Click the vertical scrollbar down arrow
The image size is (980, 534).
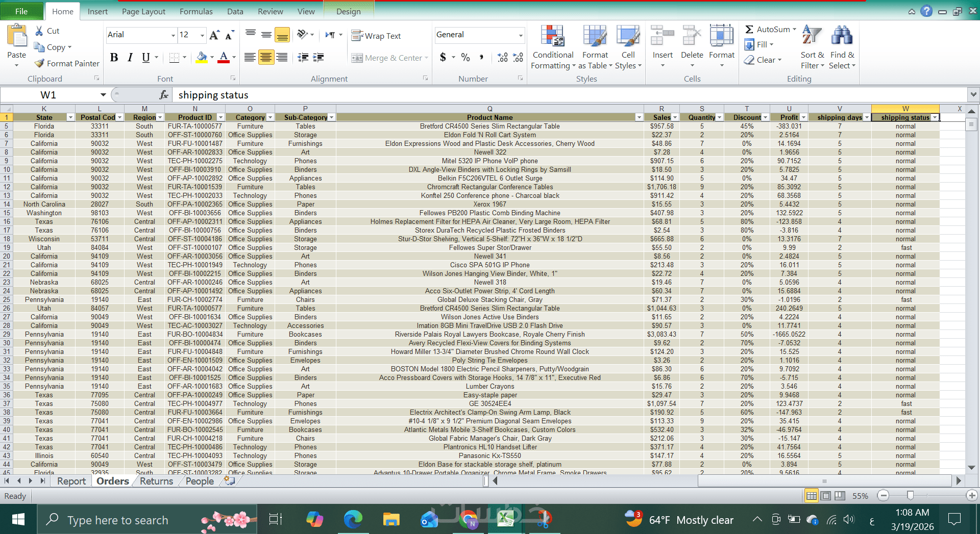(971, 468)
